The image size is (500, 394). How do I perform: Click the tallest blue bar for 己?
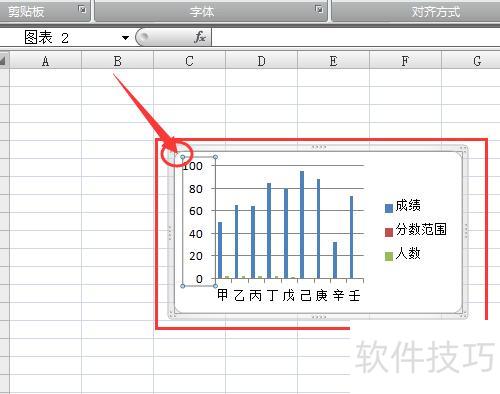click(302, 225)
